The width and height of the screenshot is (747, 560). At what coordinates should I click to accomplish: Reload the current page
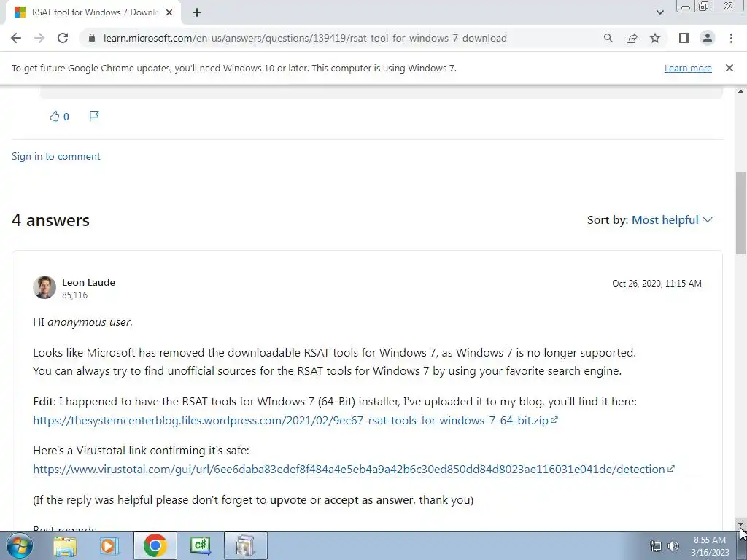point(63,38)
